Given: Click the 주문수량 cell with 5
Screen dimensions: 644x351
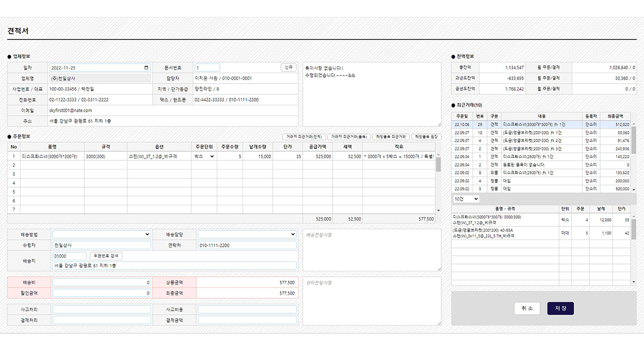Looking at the screenshot, I should coord(229,156).
